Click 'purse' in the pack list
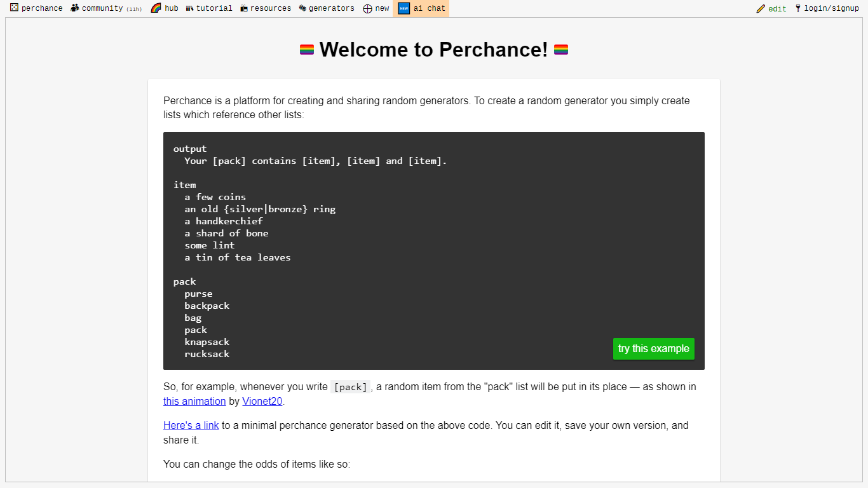 pyautogui.click(x=199, y=294)
